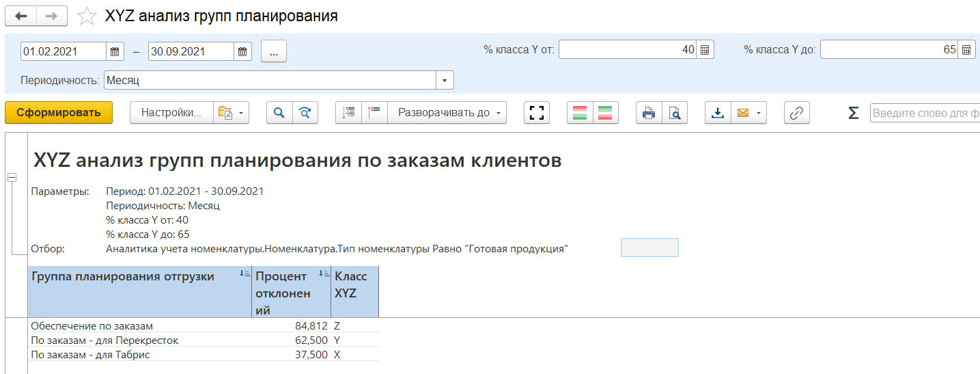Expand the Периодичность dropdown

pyautogui.click(x=445, y=81)
